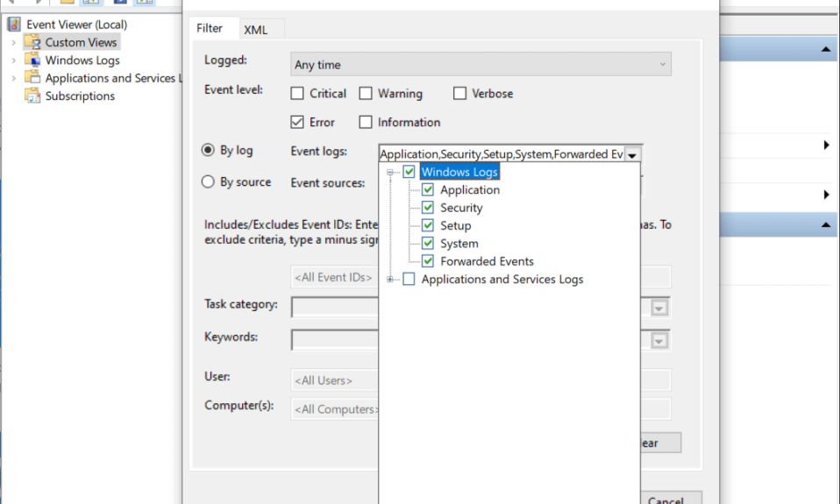Screen dimensions: 840x504
Task: Select the Custom Views folder icon
Action: point(32,42)
